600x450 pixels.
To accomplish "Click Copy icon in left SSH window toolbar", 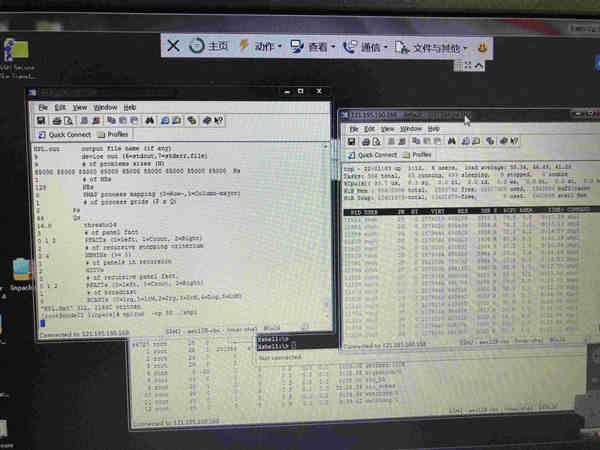I will point(111,121).
